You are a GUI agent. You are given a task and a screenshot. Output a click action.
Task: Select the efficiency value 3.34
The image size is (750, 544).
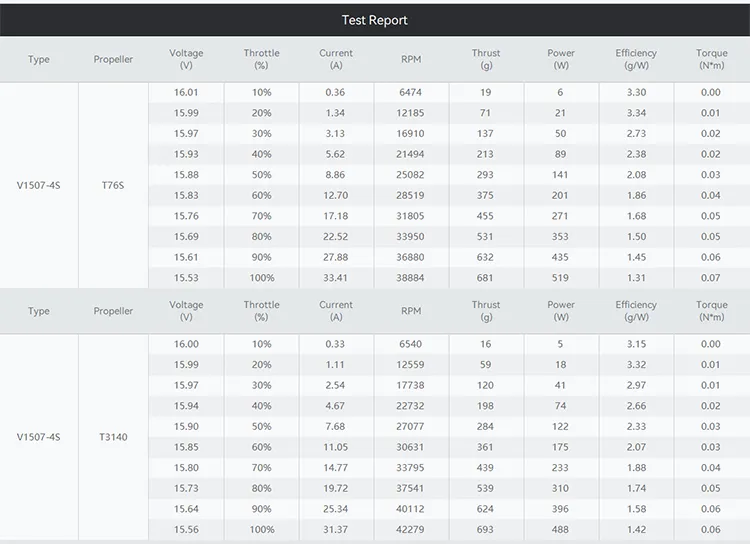636,113
